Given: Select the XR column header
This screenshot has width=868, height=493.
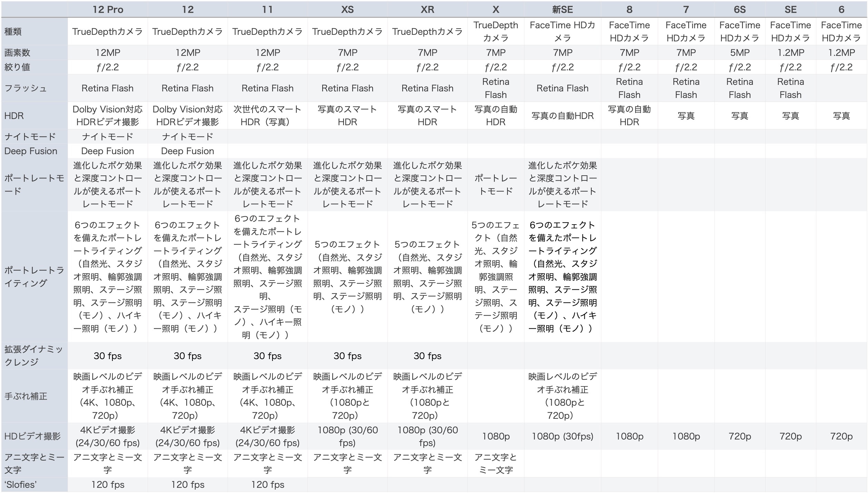Looking at the screenshot, I should [x=427, y=9].
